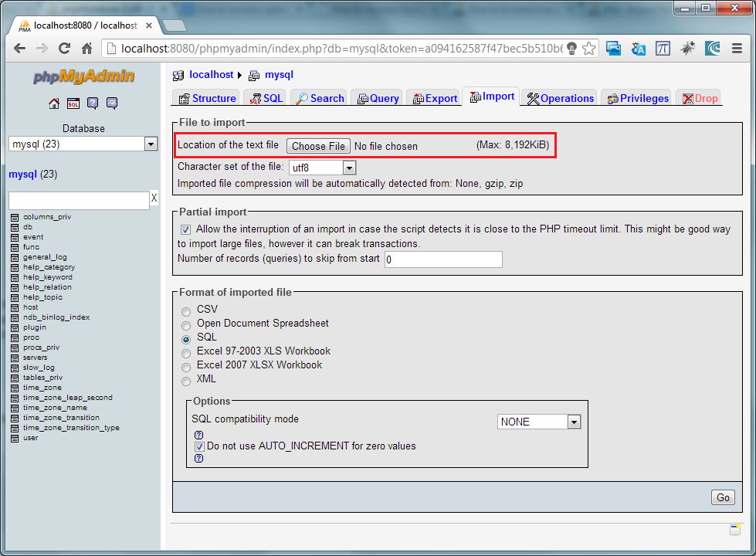Click the server icon beside localhost breadcrumb
The height and width of the screenshot is (556, 756).
tap(179, 75)
